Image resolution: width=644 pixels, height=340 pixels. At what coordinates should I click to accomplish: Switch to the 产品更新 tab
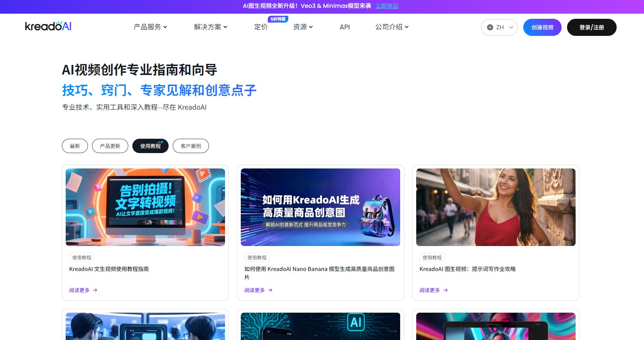pos(110,146)
